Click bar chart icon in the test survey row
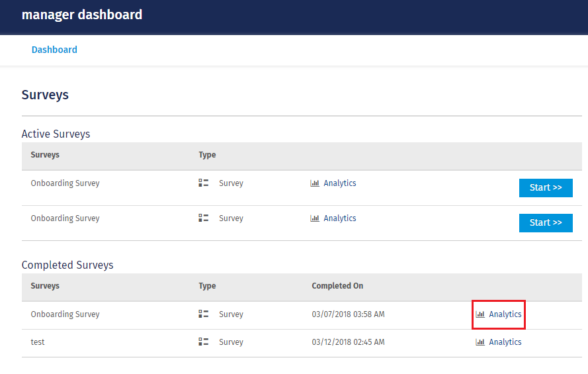588x374 pixels. click(480, 342)
